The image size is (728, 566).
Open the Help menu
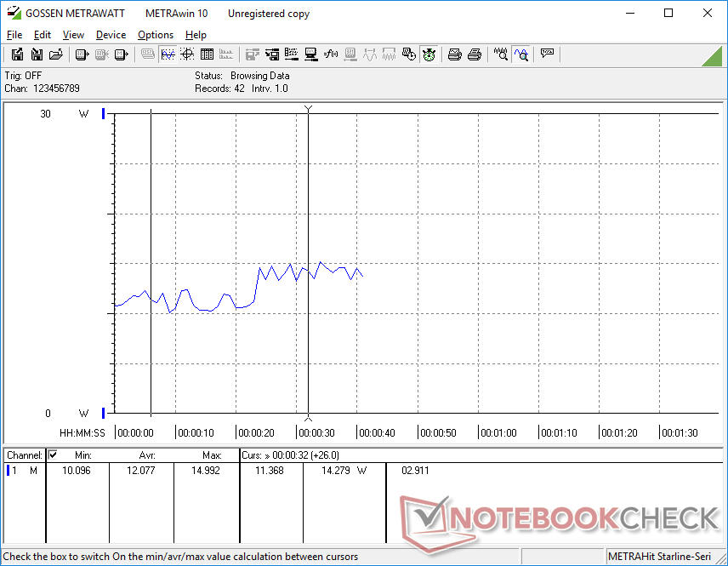pyautogui.click(x=196, y=35)
